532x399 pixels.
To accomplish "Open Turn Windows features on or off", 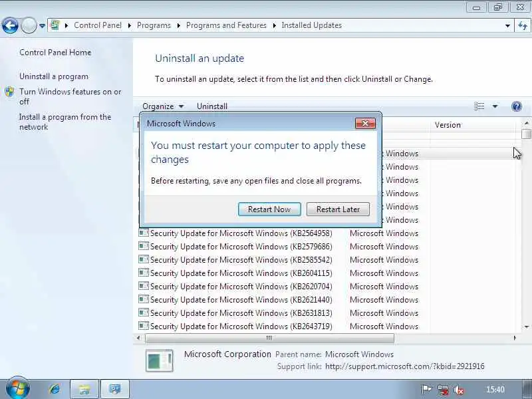I will click(70, 96).
